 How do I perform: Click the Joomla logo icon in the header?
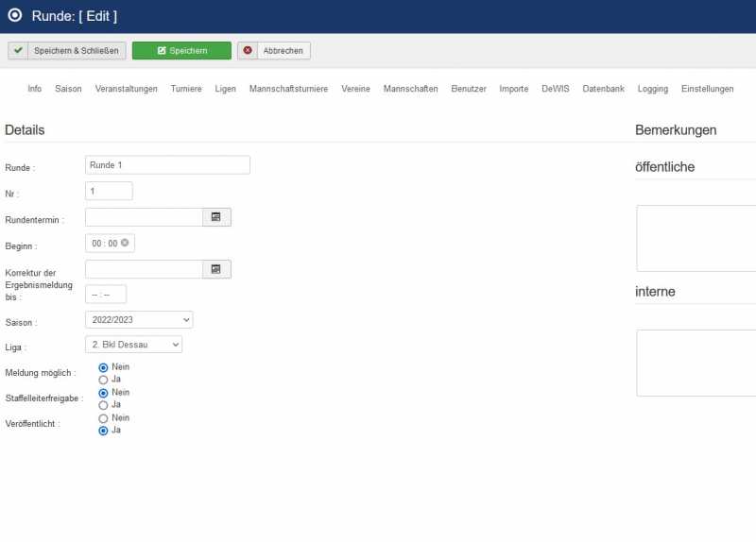pyautogui.click(x=15, y=16)
